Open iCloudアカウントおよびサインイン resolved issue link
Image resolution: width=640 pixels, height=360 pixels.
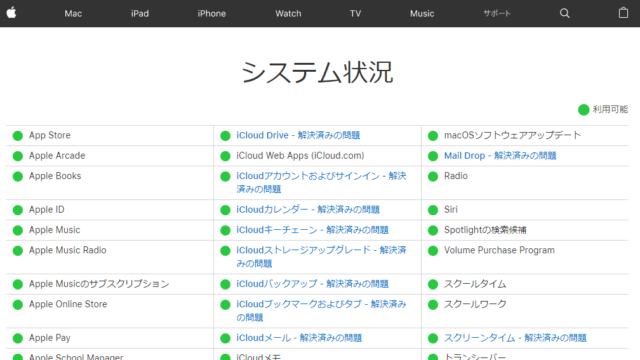tap(321, 182)
